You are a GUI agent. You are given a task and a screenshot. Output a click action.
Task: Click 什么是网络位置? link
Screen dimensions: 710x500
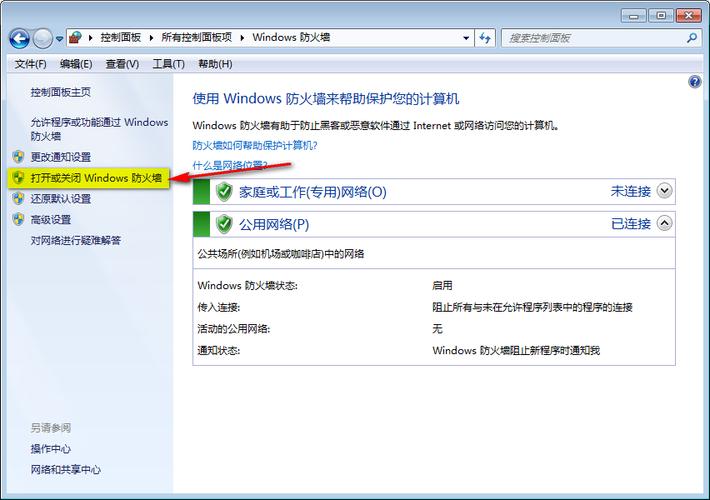click(x=230, y=165)
